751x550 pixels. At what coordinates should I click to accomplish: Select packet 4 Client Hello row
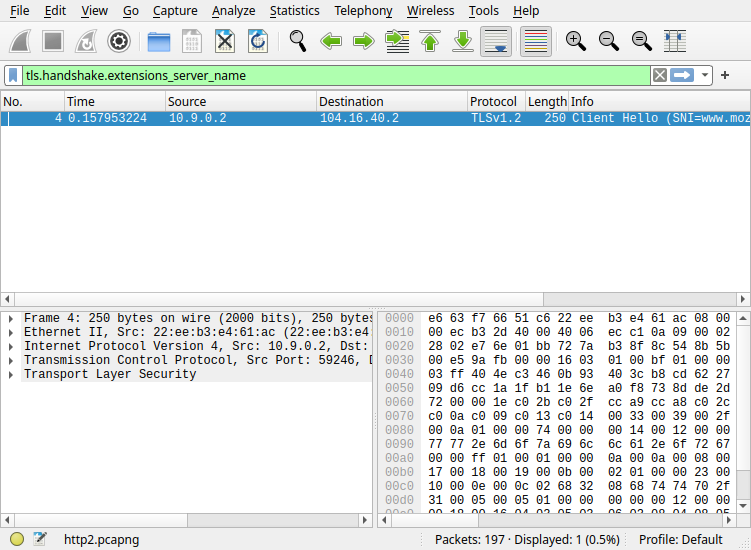point(376,118)
